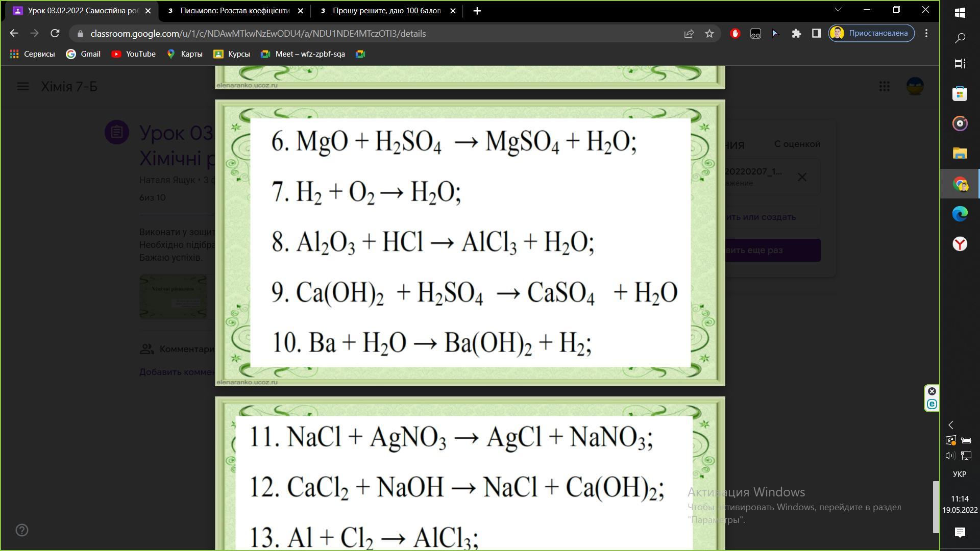Open the help question mark icon
980x551 pixels.
click(22, 531)
